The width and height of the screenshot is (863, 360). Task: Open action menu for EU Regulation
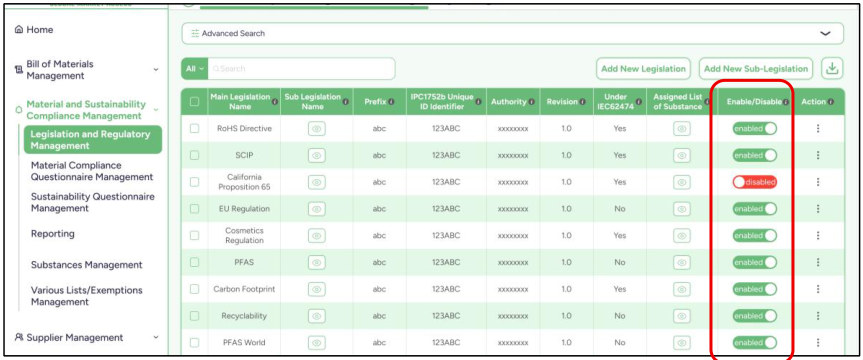pyautogui.click(x=818, y=209)
